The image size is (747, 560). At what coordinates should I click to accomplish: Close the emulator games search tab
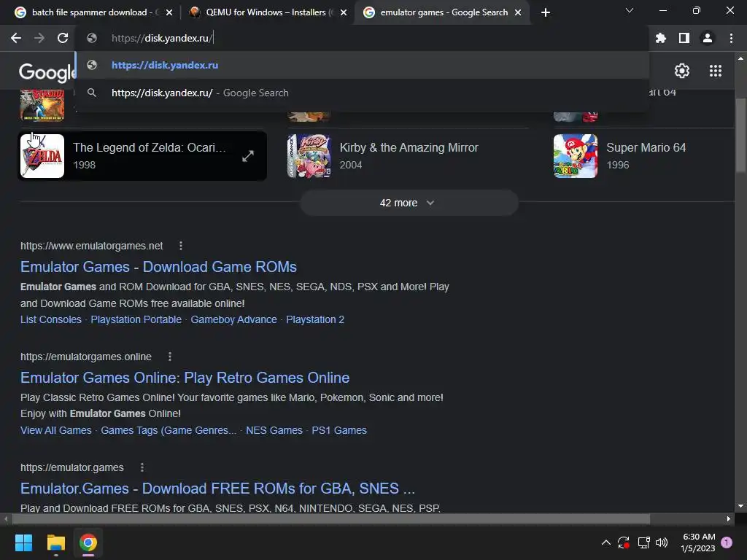click(518, 12)
